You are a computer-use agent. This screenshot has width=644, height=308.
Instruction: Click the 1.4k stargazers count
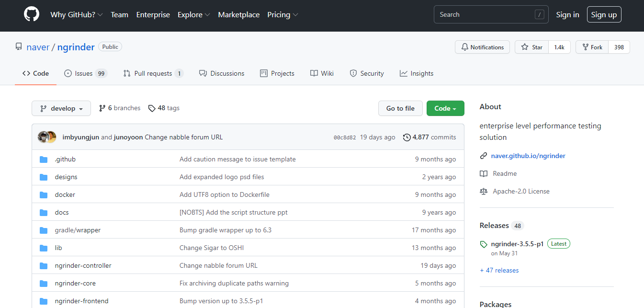pos(559,47)
